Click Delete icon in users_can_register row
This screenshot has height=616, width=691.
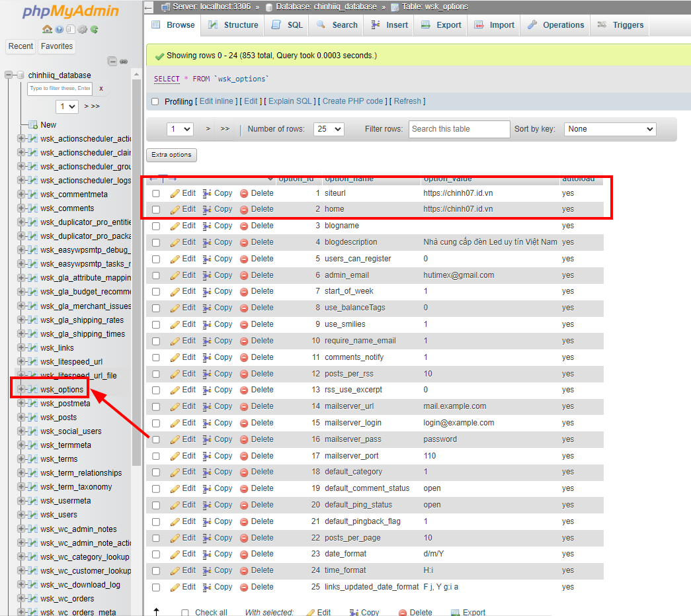(x=244, y=259)
